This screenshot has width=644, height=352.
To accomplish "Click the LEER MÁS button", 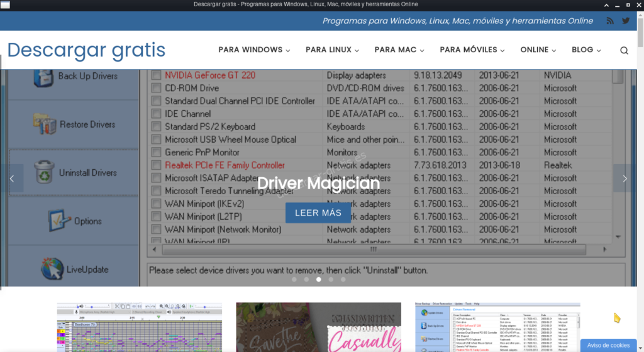I will (318, 213).
